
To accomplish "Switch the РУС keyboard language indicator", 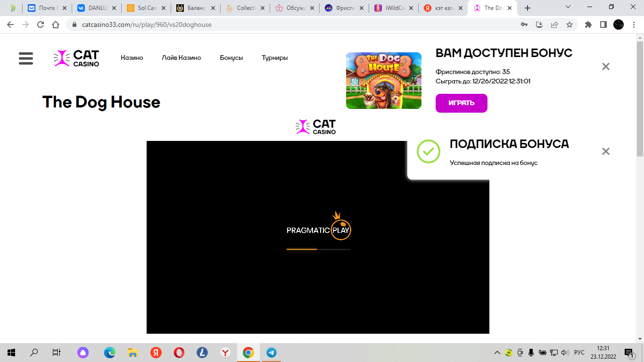I will click(x=579, y=353).
